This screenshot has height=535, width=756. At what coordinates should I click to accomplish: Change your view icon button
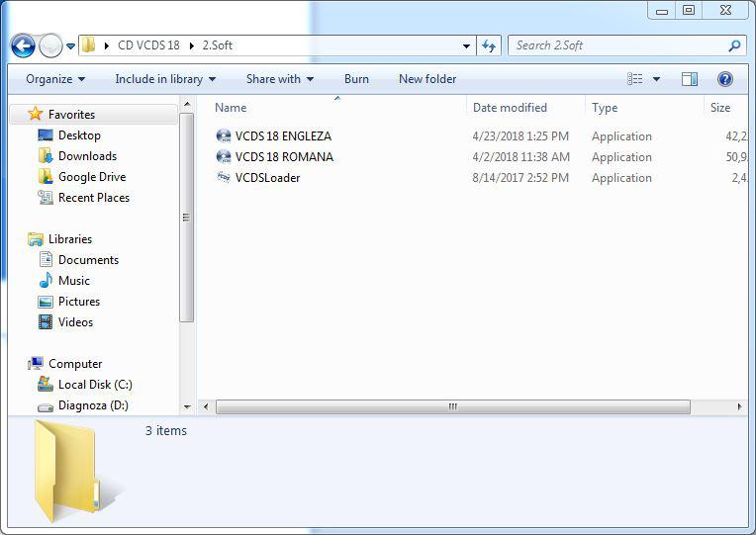[634, 79]
